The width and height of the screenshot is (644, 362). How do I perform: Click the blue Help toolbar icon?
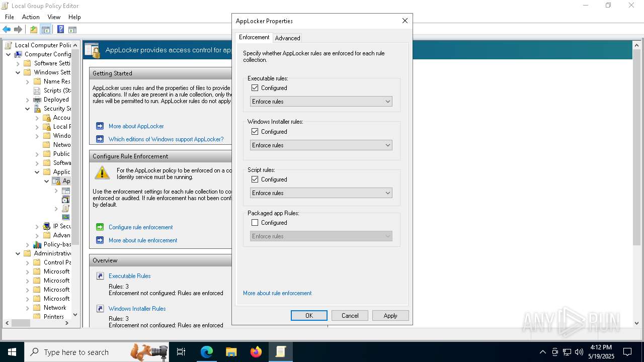click(x=60, y=30)
